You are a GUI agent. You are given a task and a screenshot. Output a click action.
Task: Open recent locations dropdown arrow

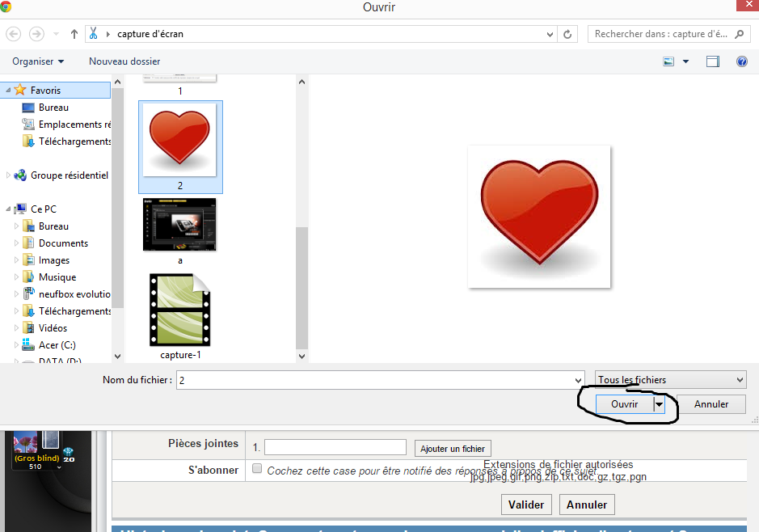pyautogui.click(x=56, y=34)
